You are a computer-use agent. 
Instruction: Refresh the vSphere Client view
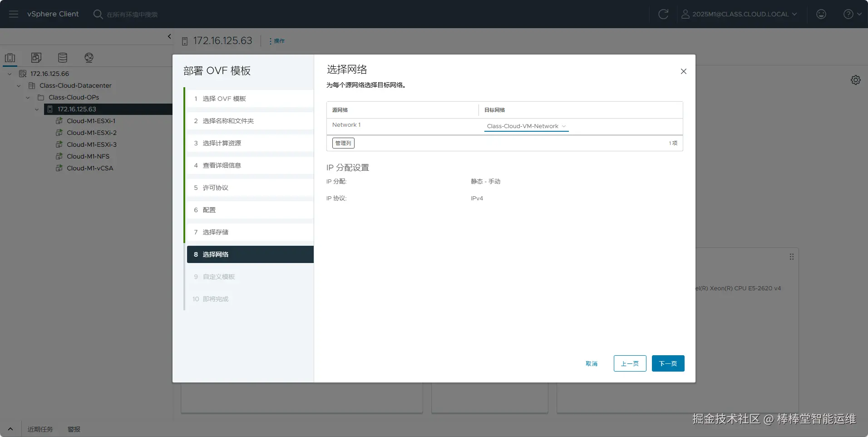click(663, 14)
